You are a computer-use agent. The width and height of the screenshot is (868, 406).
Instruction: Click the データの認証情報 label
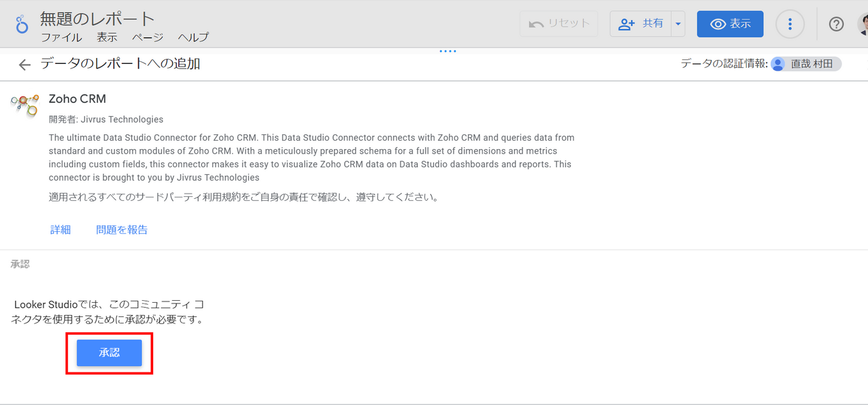[x=724, y=64]
